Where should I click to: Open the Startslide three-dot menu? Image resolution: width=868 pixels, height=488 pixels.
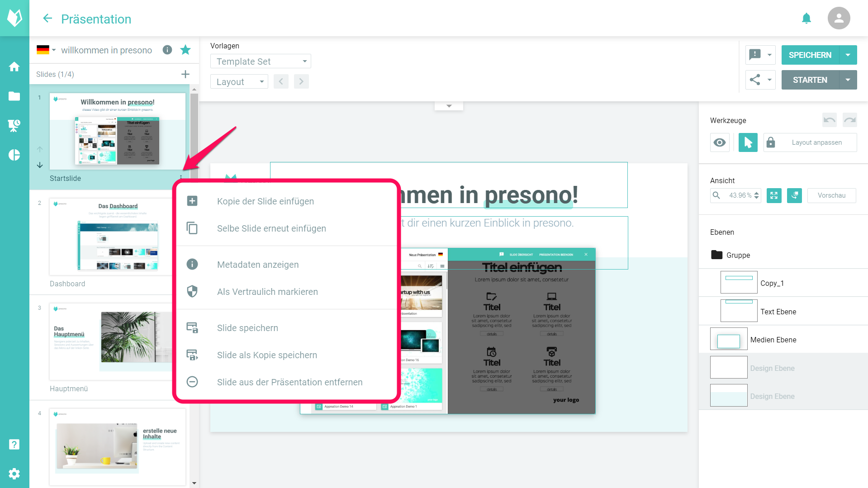(181, 178)
